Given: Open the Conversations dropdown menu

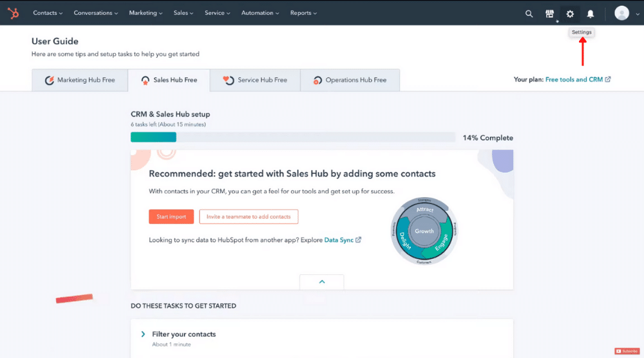Looking at the screenshot, I should click(96, 13).
